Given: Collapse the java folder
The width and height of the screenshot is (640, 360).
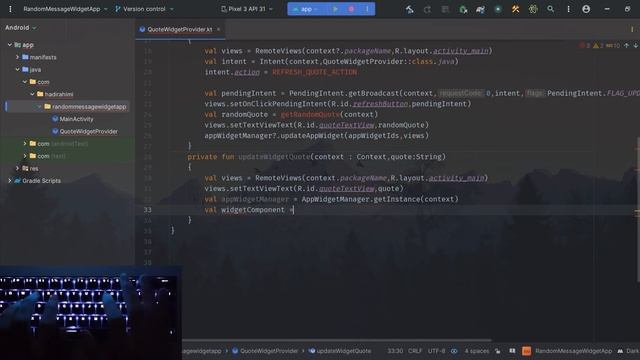Looking at the screenshot, I should (17, 69).
